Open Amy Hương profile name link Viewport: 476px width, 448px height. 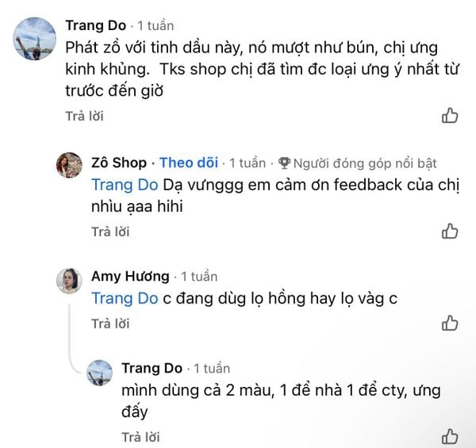click(130, 276)
